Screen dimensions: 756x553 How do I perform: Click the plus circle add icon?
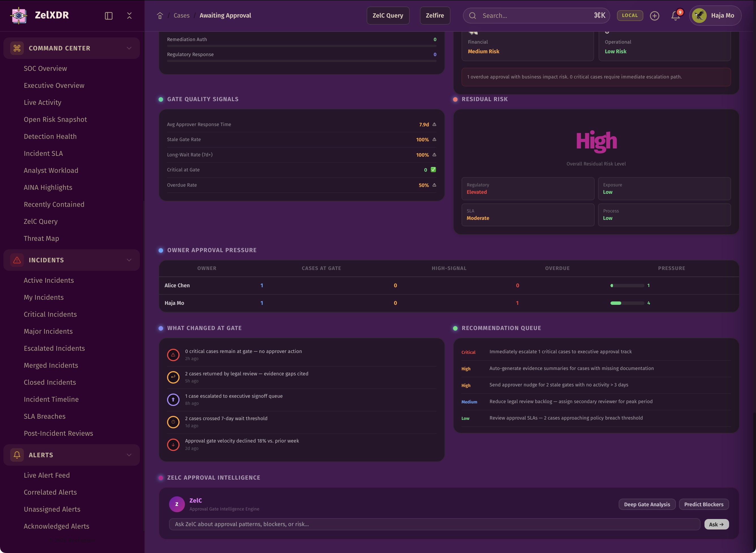(654, 16)
